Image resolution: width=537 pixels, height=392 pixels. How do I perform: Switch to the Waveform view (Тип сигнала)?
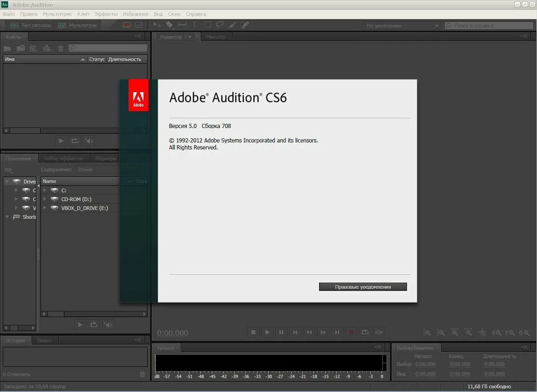(x=30, y=25)
